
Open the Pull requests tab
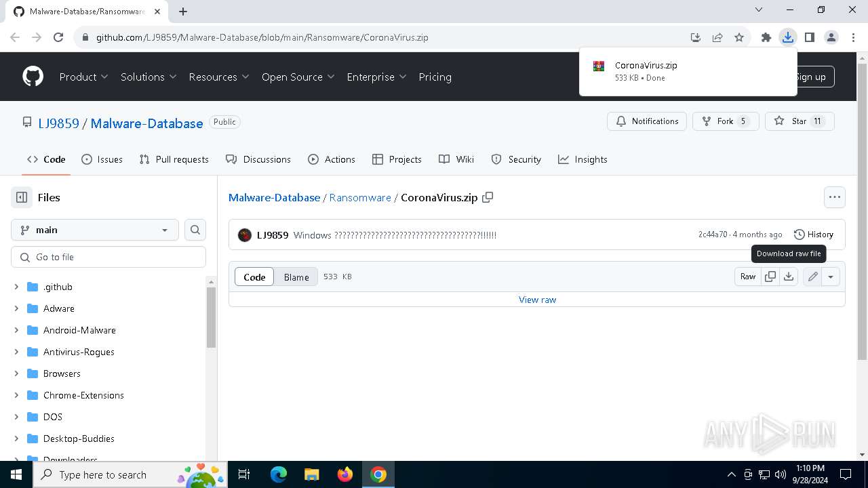coord(174,159)
